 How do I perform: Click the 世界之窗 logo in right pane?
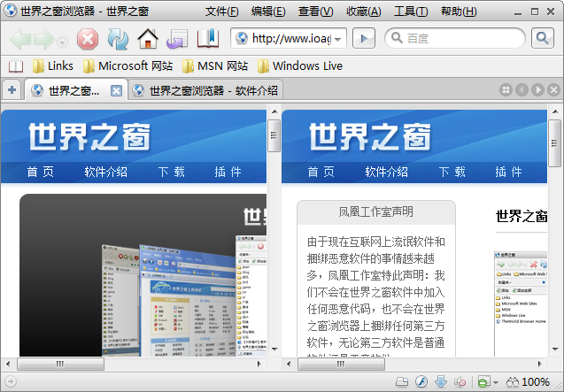[370, 136]
